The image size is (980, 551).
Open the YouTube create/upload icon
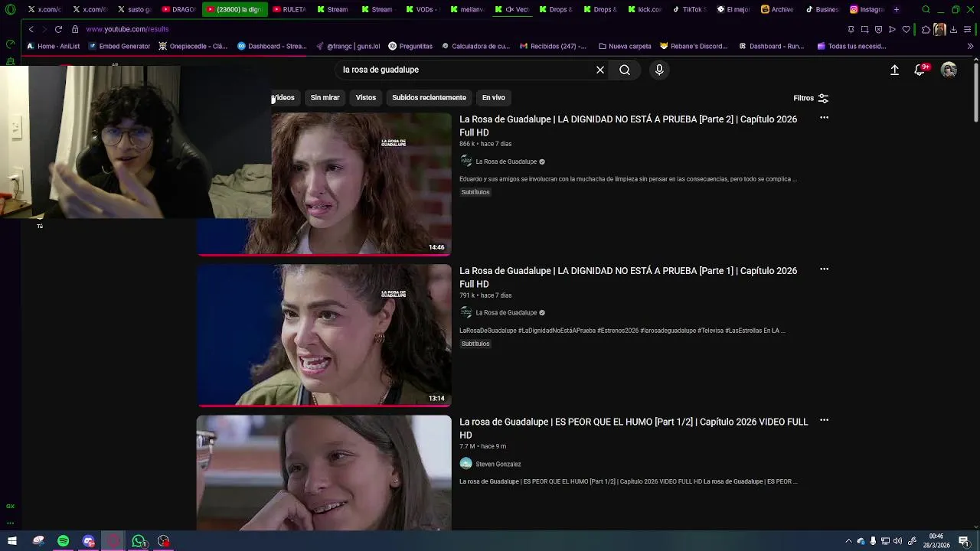coord(894,70)
